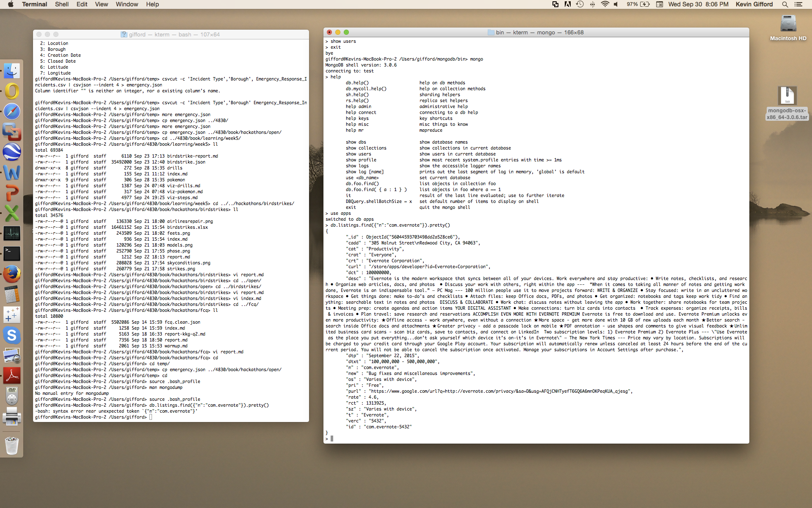The height and width of the screenshot is (508, 812).
Task: Click 'birdstrikes.xlsx' in the bash listing
Action: pyautogui.click(x=188, y=227)
